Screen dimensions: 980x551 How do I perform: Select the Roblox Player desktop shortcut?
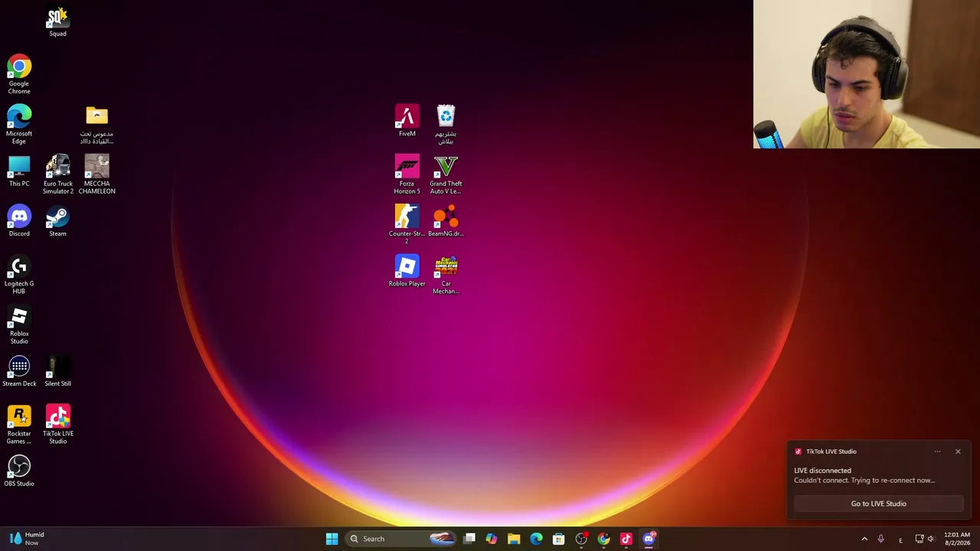click(x=407, y=271)
